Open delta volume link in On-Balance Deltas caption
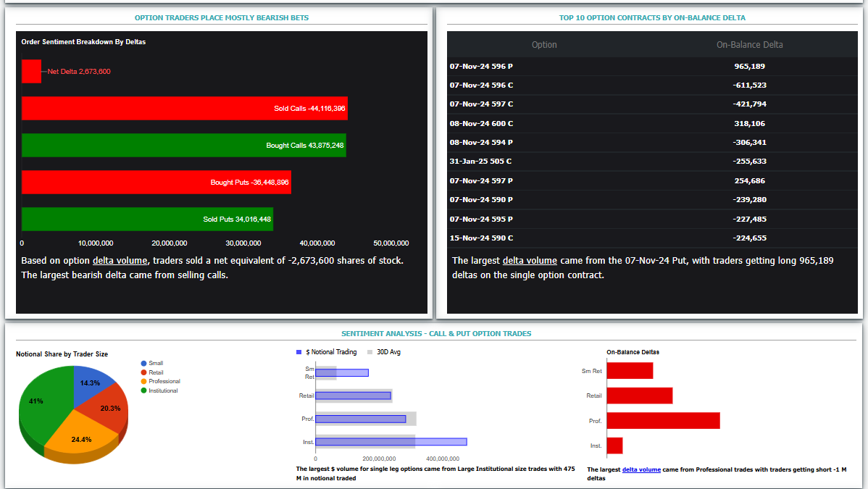Image resolution: width=868 pixels, height=489 pixels. tap(642, 469)
